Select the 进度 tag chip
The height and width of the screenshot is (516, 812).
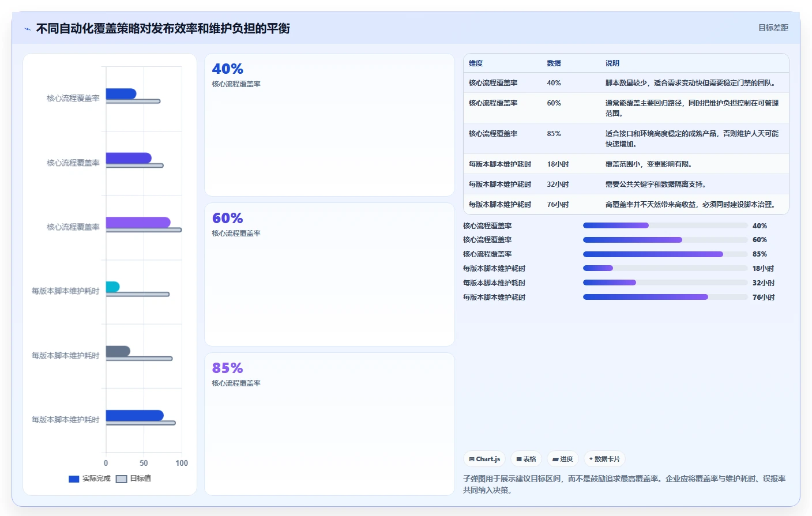tap(562, 459)
